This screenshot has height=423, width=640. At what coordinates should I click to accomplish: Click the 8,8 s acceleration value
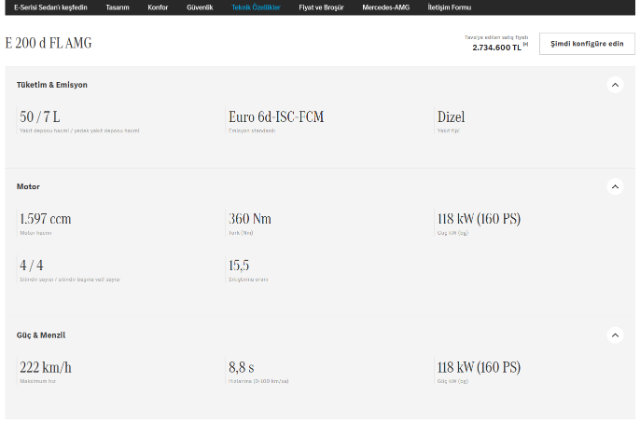pyautogui.click(x=241, y=367)
